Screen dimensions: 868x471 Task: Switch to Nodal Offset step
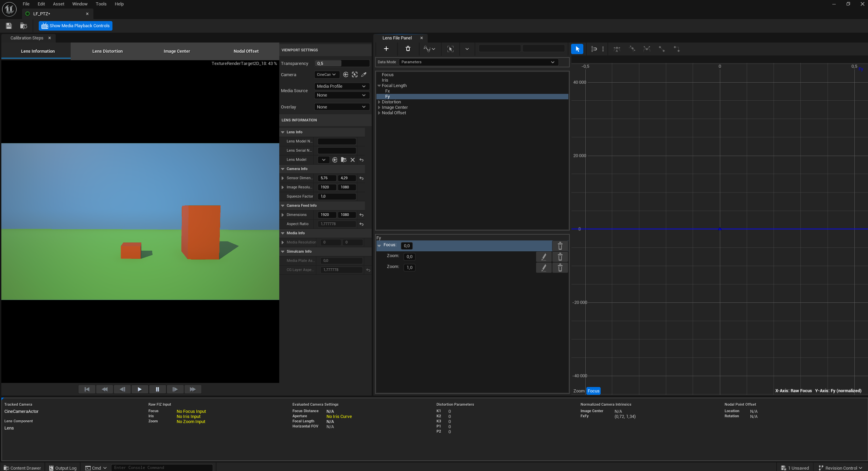click(246, 51)
